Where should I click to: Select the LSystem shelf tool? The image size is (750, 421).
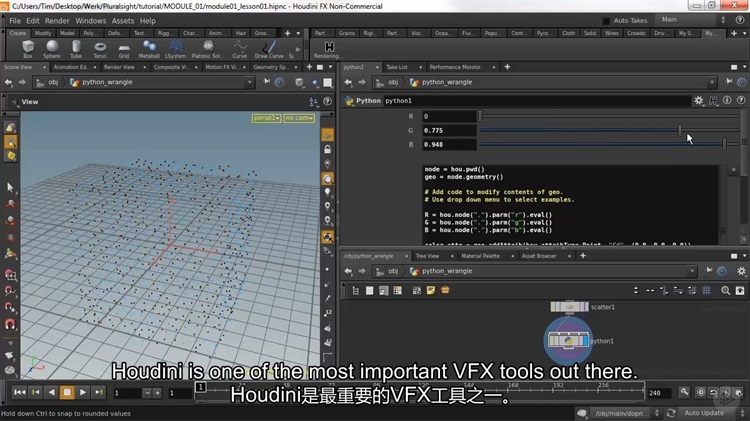point(176,49)
